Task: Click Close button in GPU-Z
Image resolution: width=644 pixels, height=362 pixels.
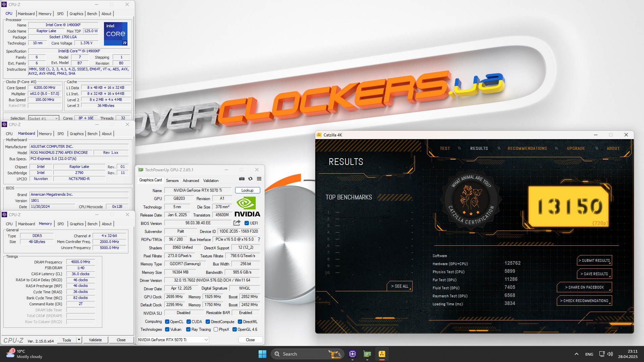Action: [250, 340]
